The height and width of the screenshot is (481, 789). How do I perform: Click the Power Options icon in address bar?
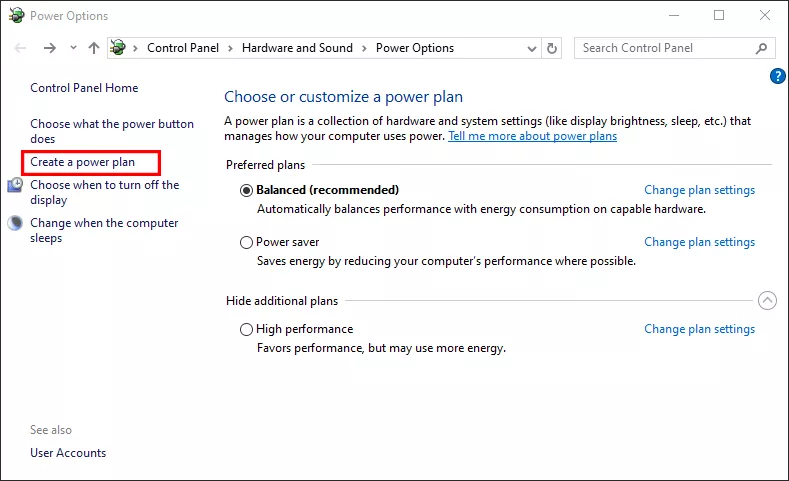118,48
